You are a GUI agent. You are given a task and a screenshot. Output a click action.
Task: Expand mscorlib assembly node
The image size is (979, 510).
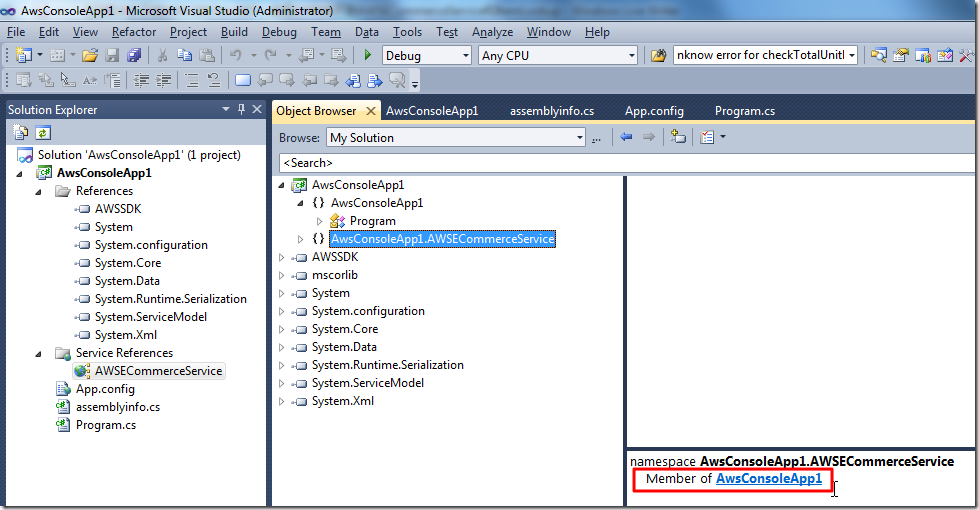pos(282,275)
